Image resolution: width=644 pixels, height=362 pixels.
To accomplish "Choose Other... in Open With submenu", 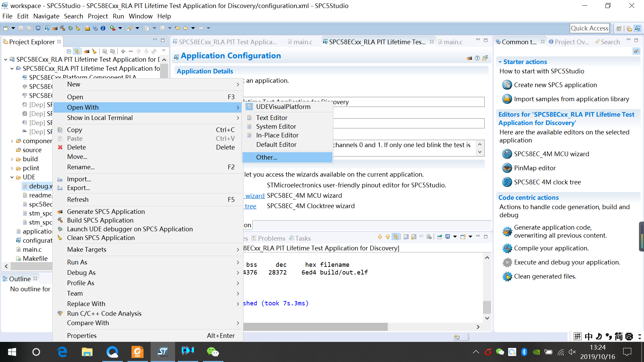I will (x=266, y=157).
